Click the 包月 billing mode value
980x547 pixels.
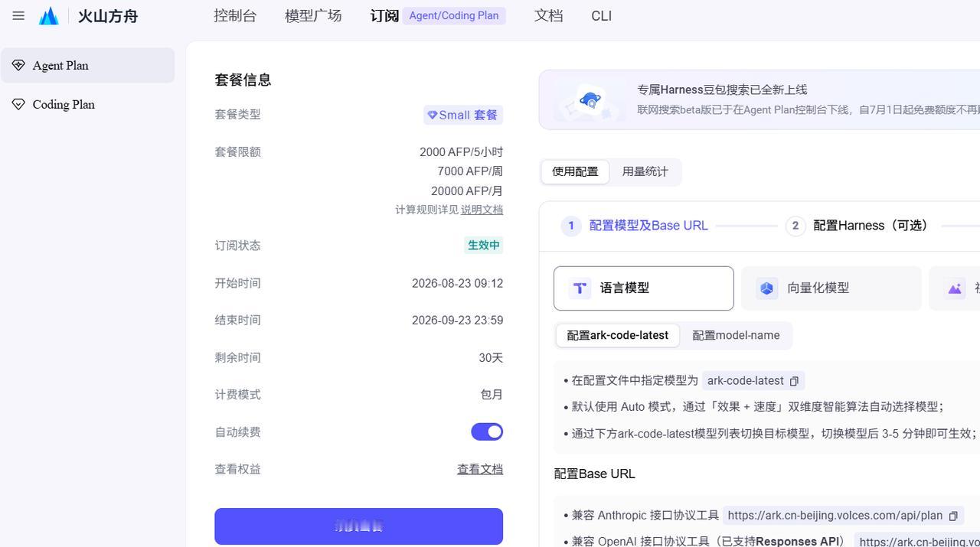click(x=492, y=395)
